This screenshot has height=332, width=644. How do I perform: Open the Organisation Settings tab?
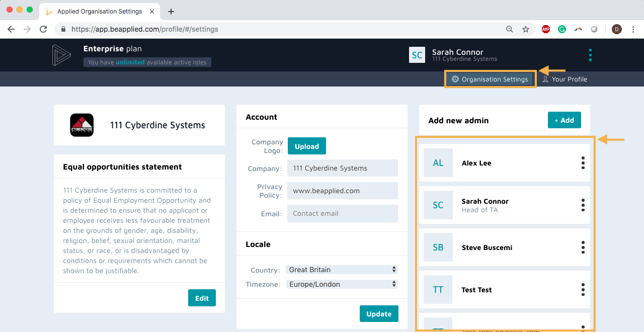click(x=490, y=79)
